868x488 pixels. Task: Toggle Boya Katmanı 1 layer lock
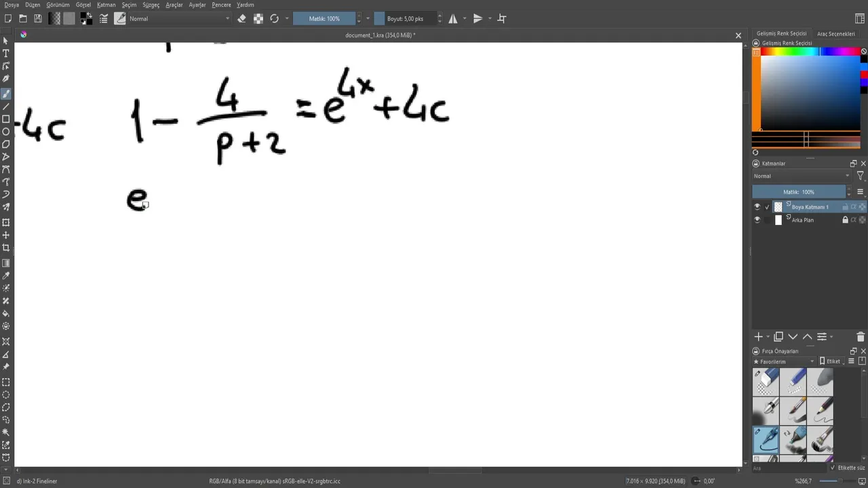coord(845,207)
